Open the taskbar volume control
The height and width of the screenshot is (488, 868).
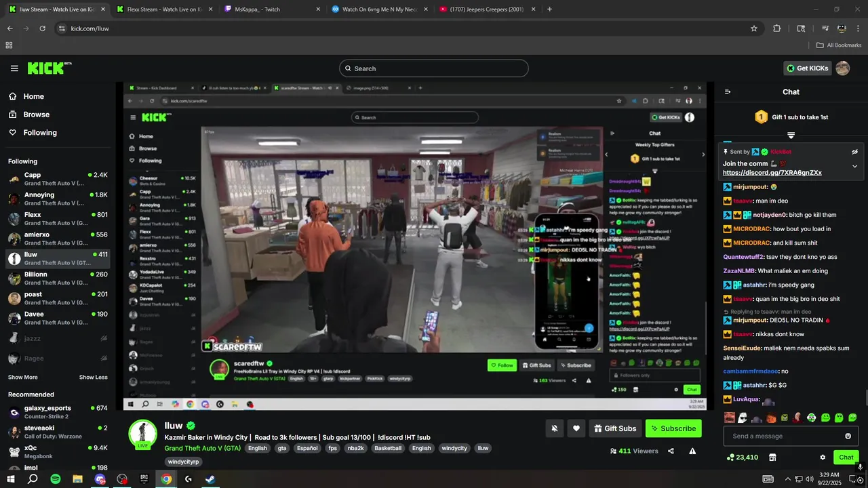tap(810, 479)
